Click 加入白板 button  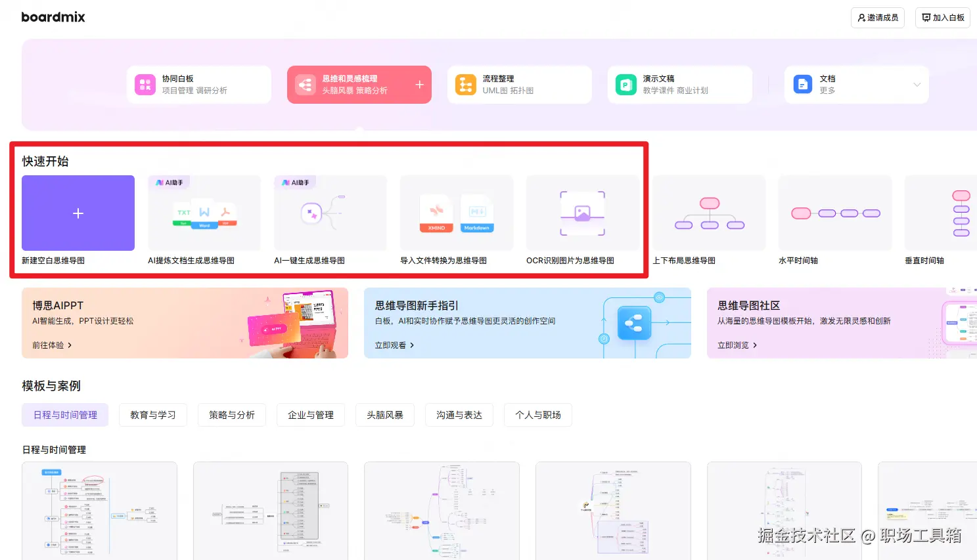click(943, 18)
